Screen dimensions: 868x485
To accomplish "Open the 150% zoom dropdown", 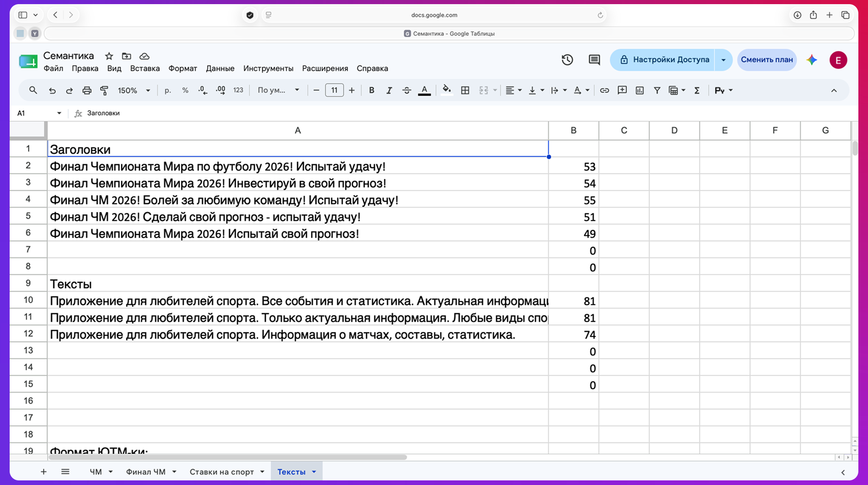I will pyautogui.click(x=134, y=91).
